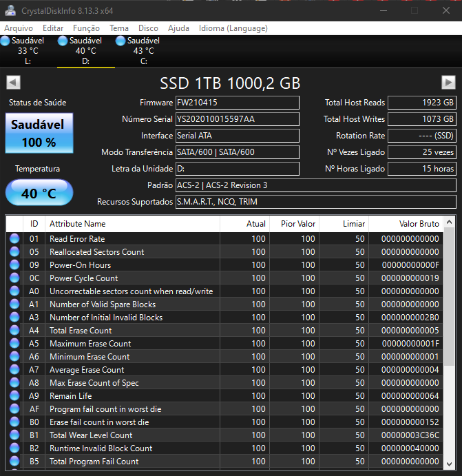Click the blue health orb for drive C:
462x476 pixels.
click(x=120, y=41)
